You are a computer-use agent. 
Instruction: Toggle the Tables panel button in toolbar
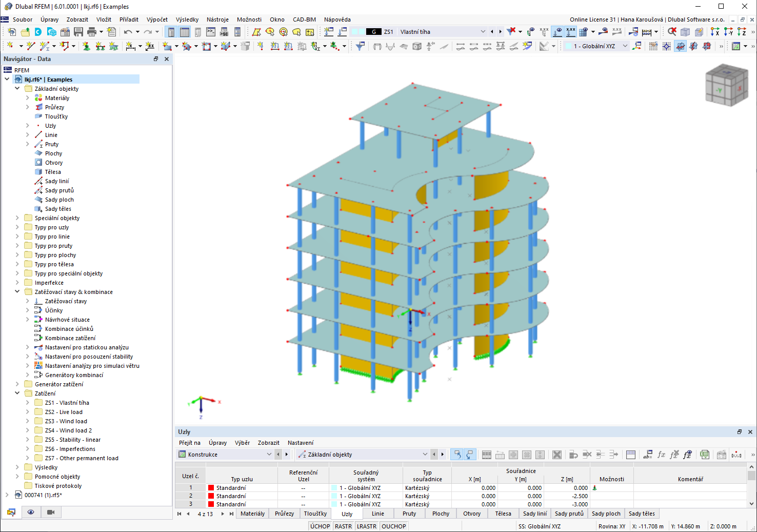tap(185, 32)
